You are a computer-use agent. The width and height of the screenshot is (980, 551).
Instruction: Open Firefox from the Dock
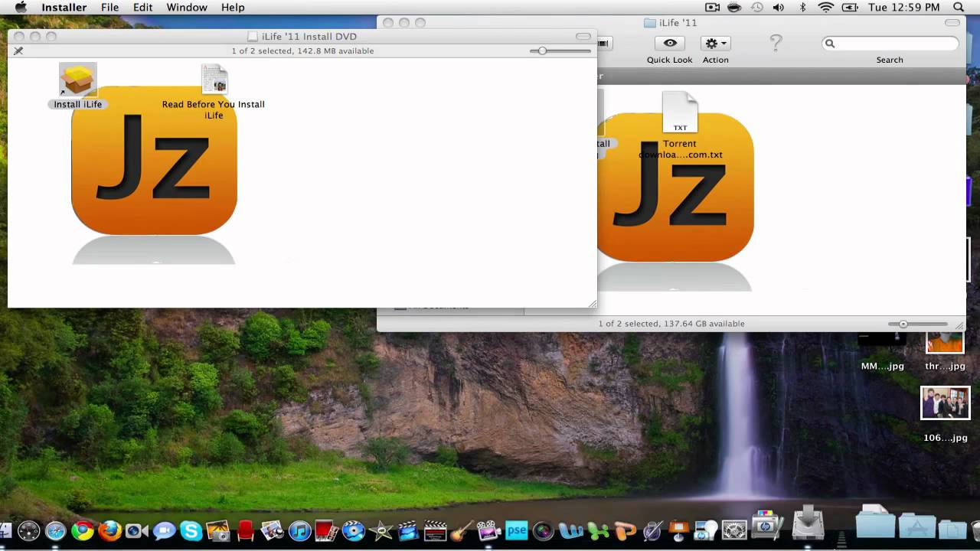109,531
